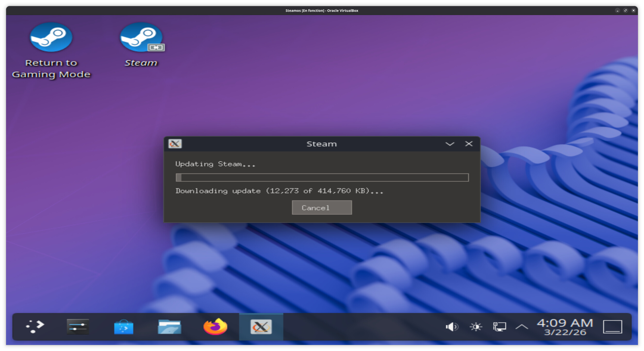This screenshot has height=351, width=644.
Task: Open the brightness tray icon
Action: tap(476, 327)
